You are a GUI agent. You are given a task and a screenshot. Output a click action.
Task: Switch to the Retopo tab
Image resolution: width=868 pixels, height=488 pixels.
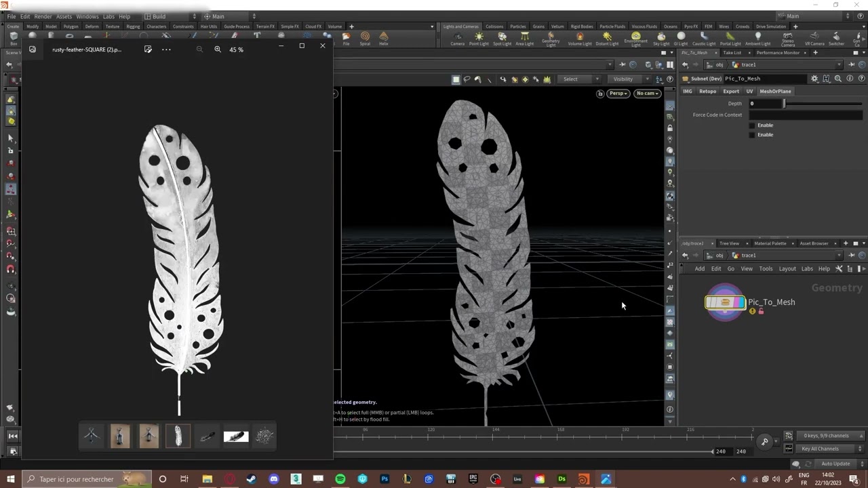(707, 91)
